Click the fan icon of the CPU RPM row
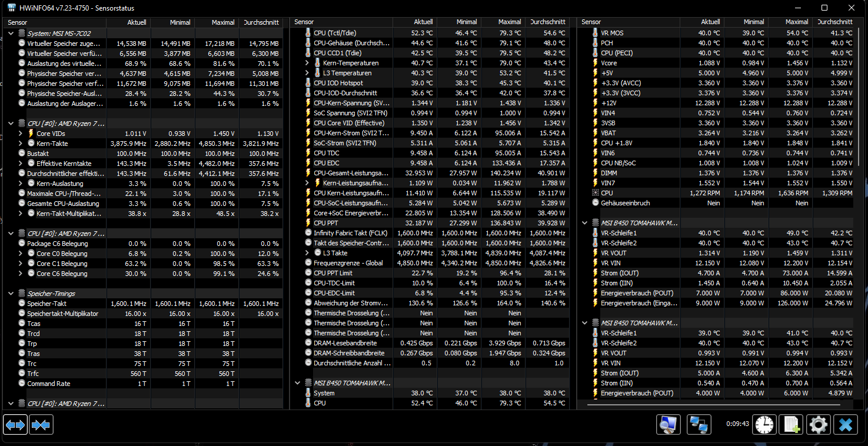This screenshot has height=446, width=868. 595,193
